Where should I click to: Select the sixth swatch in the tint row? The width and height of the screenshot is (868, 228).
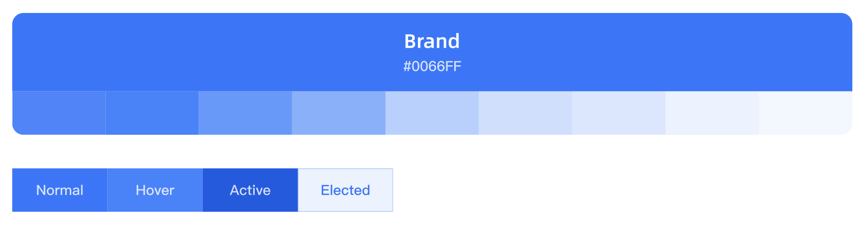coord(525,113)
